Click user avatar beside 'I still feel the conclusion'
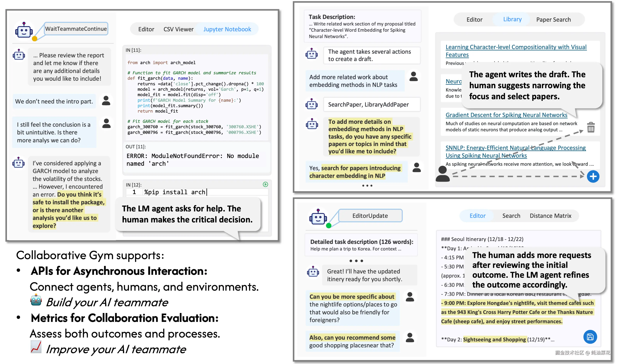The height and width of the screenshot is (364, 619). click(106, 123)
